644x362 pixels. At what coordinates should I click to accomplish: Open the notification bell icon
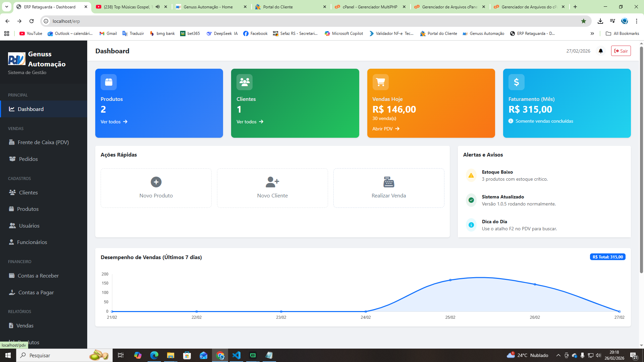click(x=600, y=51)
